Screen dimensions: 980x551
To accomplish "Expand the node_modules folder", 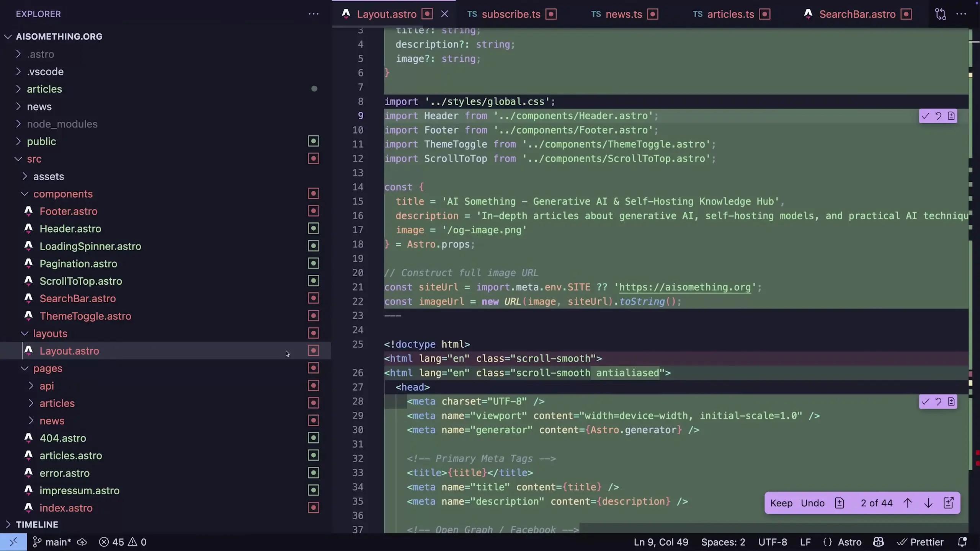I will coord(165,124).
